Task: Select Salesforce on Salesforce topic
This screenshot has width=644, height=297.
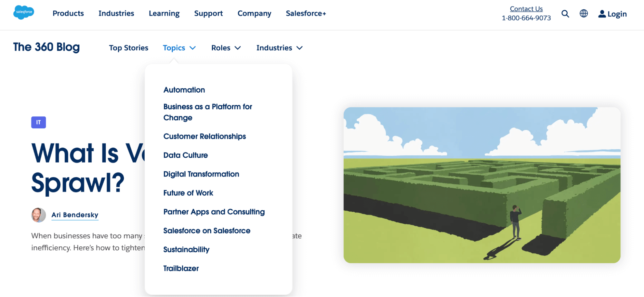Action: pos(207,231)
